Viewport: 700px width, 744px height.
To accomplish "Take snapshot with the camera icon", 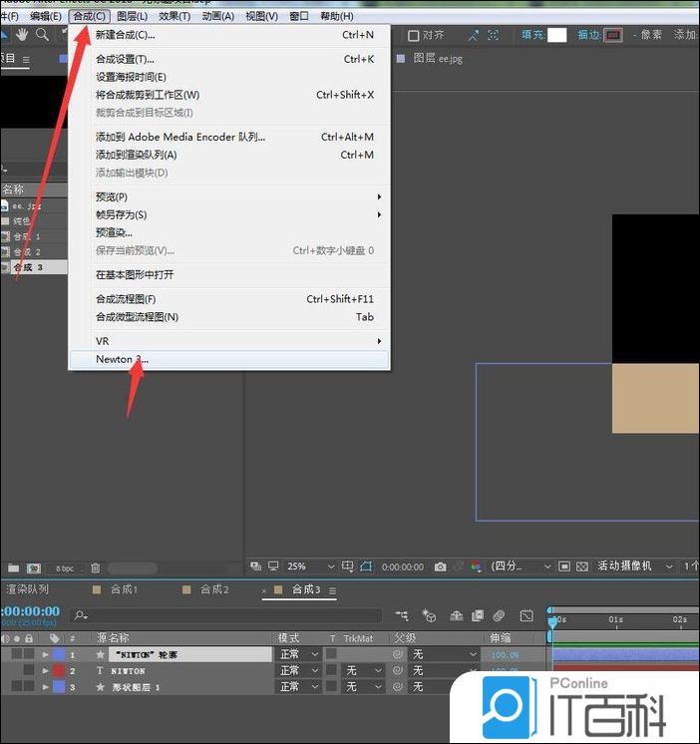I will point(441,566).
